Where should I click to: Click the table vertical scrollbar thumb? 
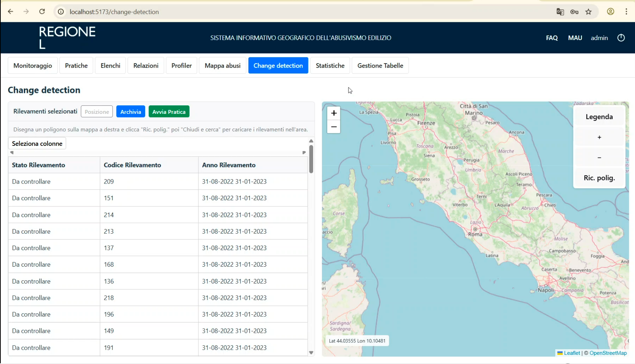(311, 159)
